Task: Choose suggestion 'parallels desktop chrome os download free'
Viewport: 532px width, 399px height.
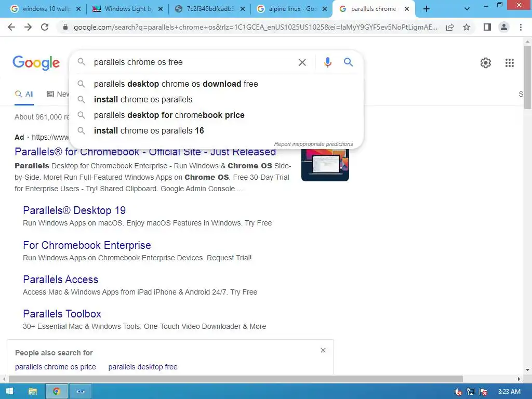Action: coord(216,84)
